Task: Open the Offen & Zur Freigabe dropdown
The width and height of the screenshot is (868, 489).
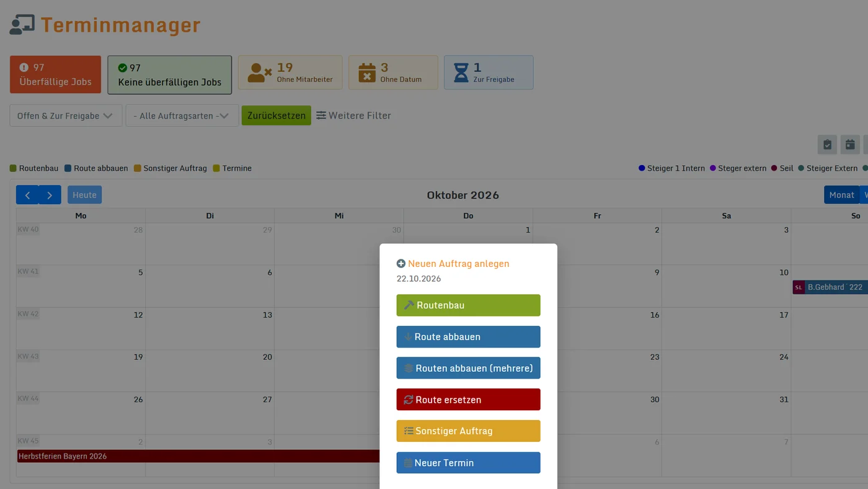Action: click(x=66, y=115)
